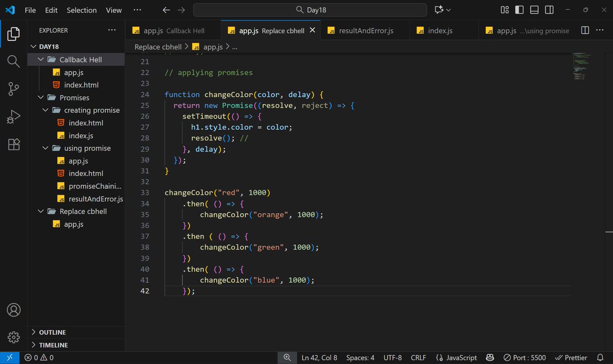Place cursor on line number 33
Viewport: 613px width, 364px height.
tap(144, 193)
